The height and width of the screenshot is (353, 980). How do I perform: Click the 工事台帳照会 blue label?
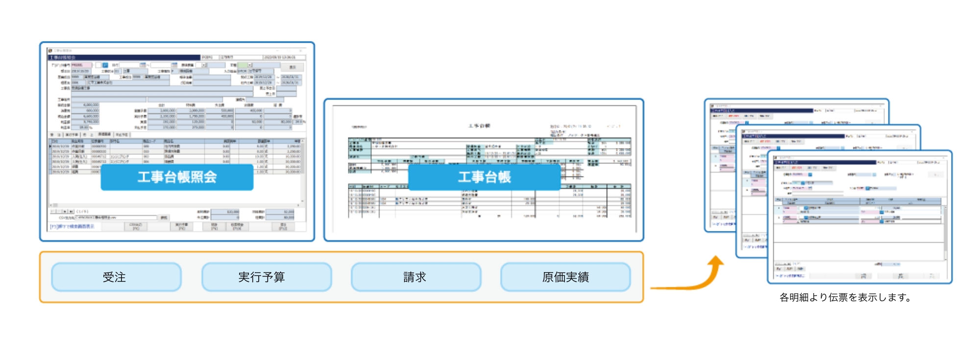click(177, 177)
